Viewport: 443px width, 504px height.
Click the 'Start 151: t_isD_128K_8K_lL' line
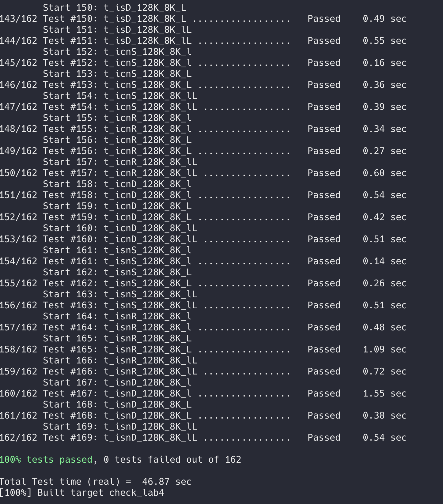tap(117, 30)
